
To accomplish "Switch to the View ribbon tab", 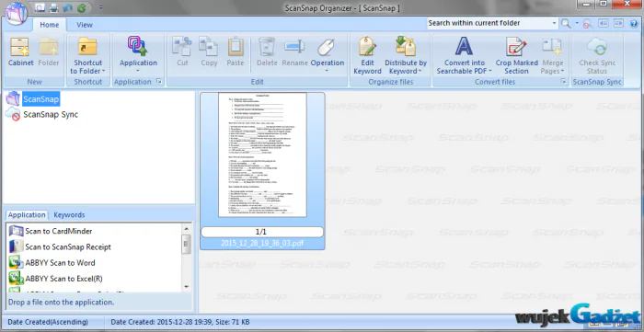I will point(85,25).
